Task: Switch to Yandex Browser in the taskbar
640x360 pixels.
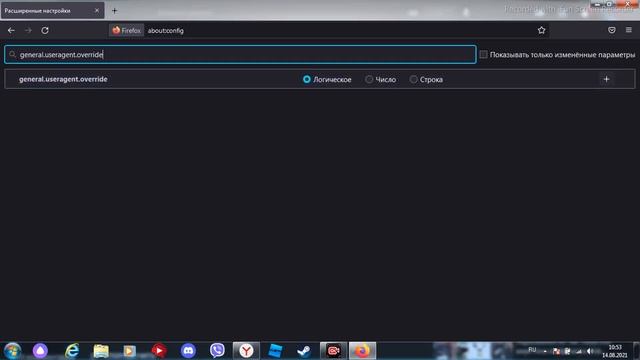Action: tap(246, 351)
